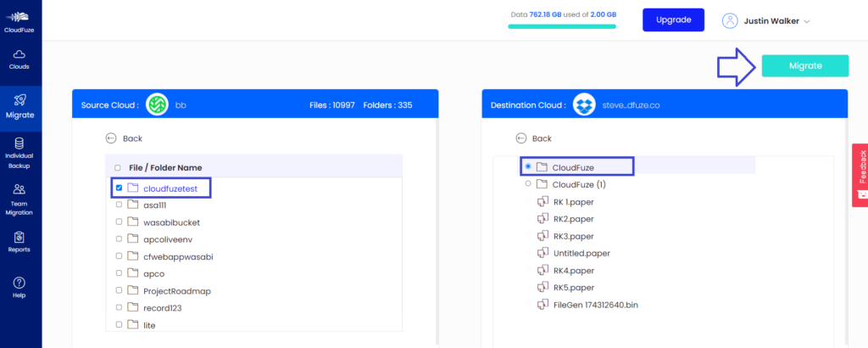Click the source cloud green icon
868x348 pixels.
click(x=157, y=105)
